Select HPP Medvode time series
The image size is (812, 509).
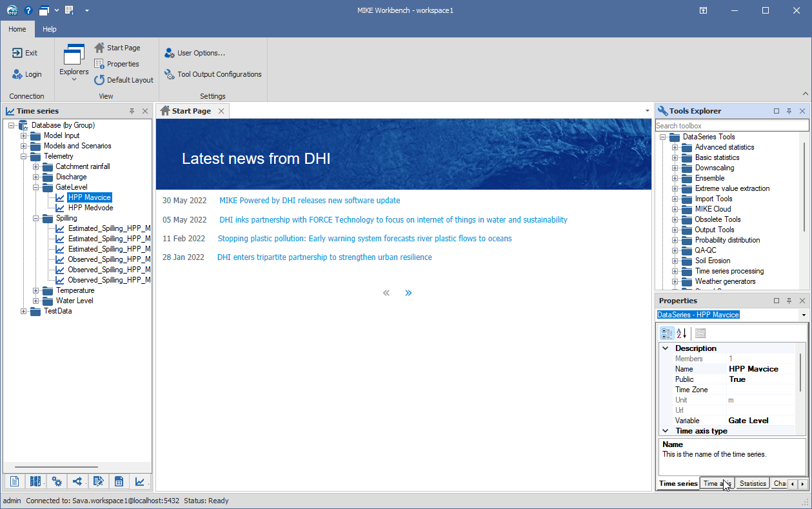(x=90, y=208)
